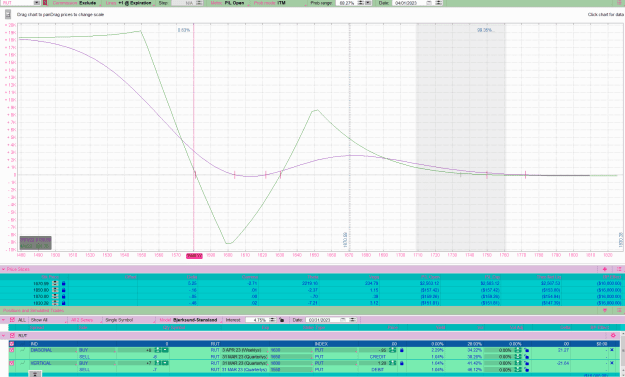Toggle the DIAGONAL trade checkbox
The image size is (625, 377).
tap(12, 350)
